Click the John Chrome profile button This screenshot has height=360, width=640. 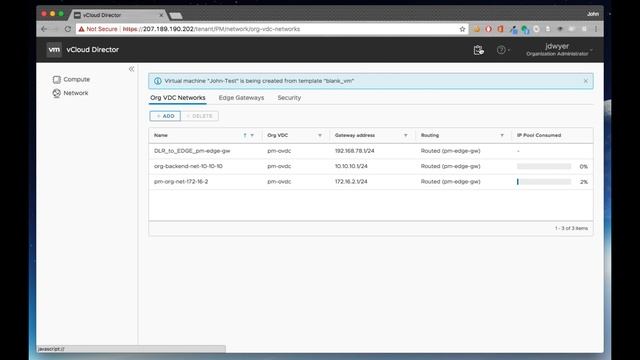[593, 14]
